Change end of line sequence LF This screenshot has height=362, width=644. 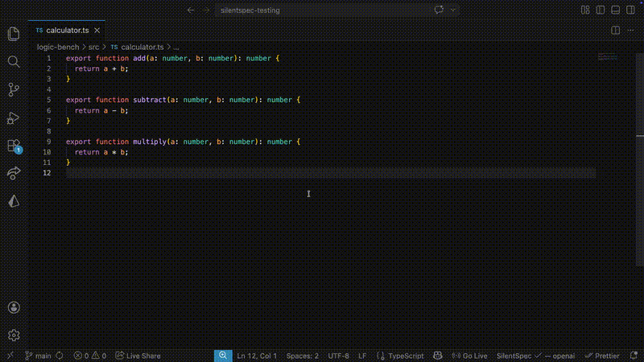[362, 356]
